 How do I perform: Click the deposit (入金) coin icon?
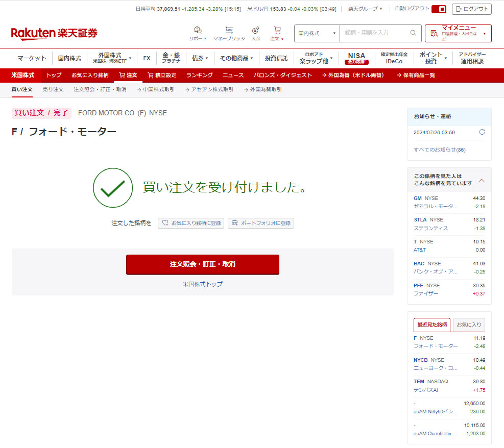pos(255,31)
